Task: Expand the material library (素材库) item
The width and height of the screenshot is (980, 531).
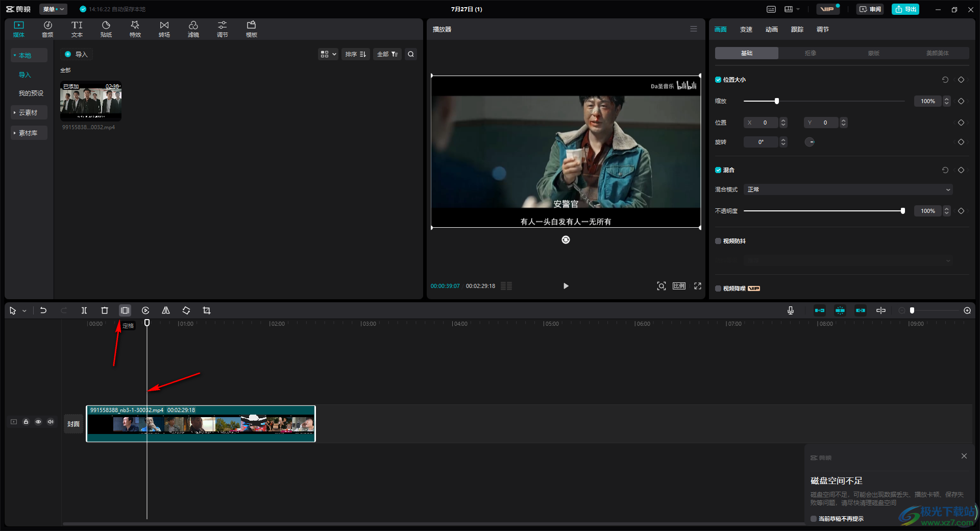Action: click(29, 133)
